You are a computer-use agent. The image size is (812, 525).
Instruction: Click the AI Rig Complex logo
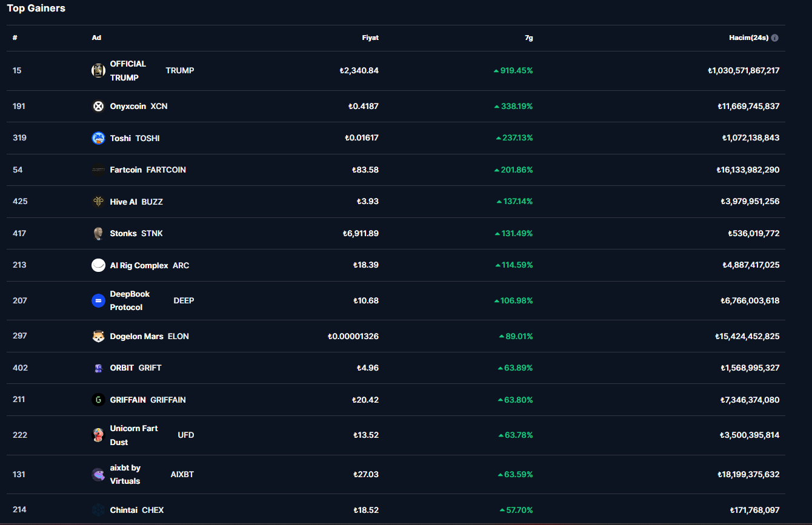point(98,265)
